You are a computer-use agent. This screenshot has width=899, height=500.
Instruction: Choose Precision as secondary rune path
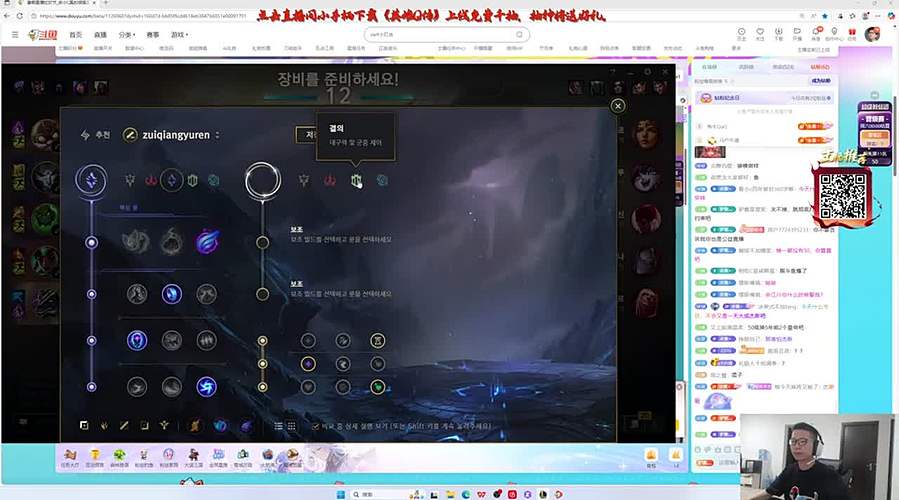(304, 181)
